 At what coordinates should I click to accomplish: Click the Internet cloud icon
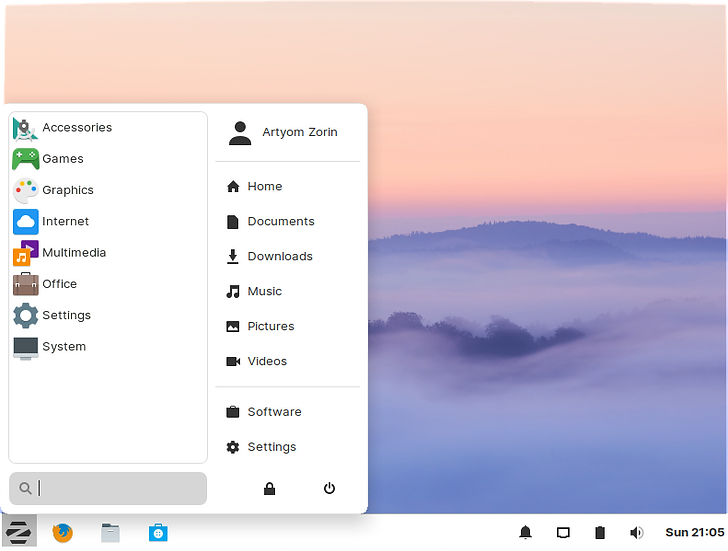pyautogui.click(x=26, y=222)
